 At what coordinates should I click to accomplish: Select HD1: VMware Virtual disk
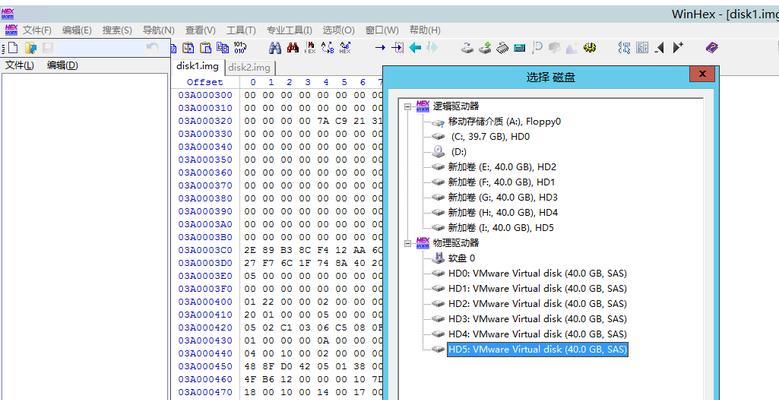coord(537,288)
